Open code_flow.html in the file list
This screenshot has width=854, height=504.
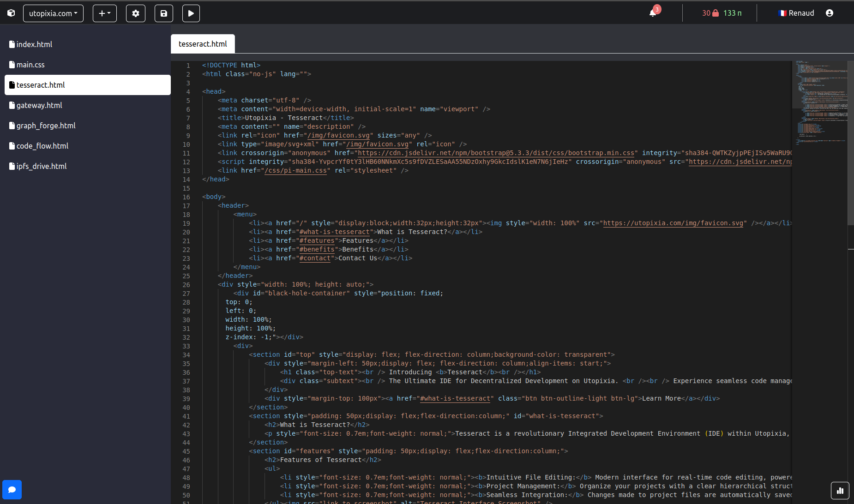[88, 146]
